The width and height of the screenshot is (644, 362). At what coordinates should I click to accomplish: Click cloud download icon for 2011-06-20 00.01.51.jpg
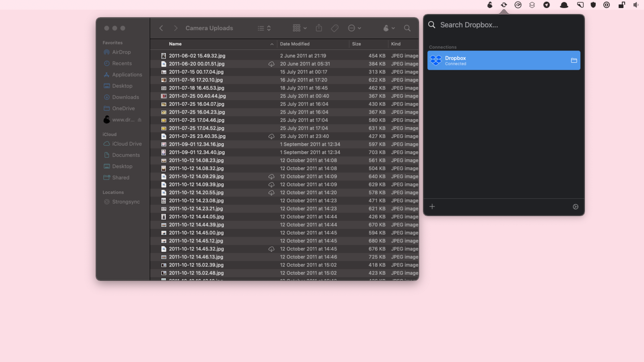click(x=271, y=64)
